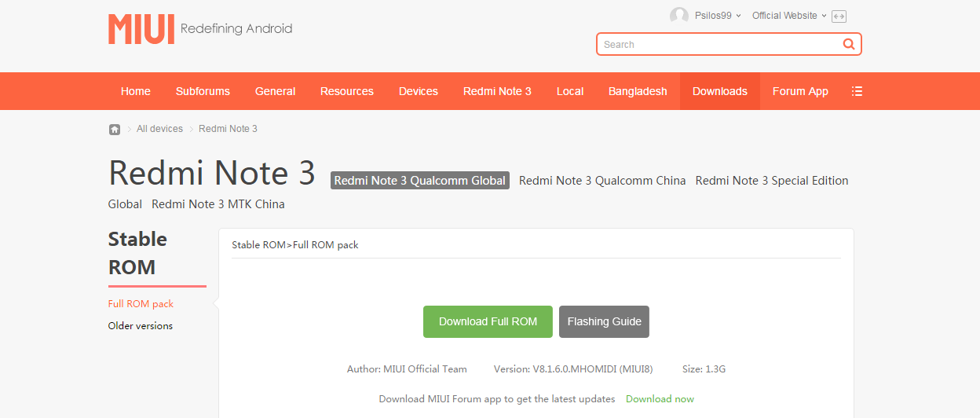Select Redmi Note 3 Qualcomm China variant
Image resolution: width=980 pixels, height=418 pixels.
602,181
